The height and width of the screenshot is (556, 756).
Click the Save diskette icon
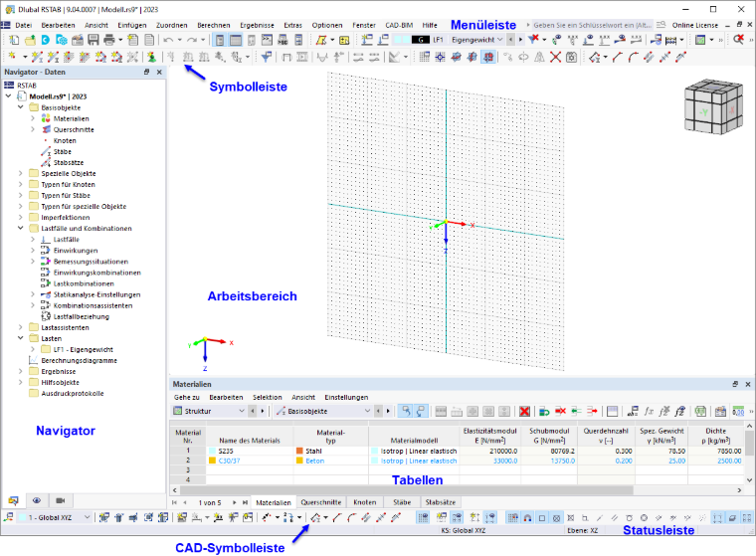[94, 40]
